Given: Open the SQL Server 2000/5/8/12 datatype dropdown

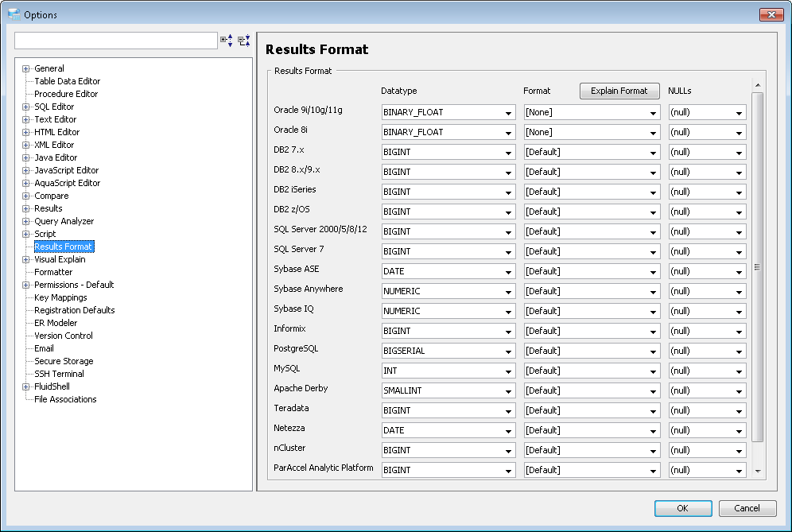Looking at the screenshot, I should tap(448, 231).
